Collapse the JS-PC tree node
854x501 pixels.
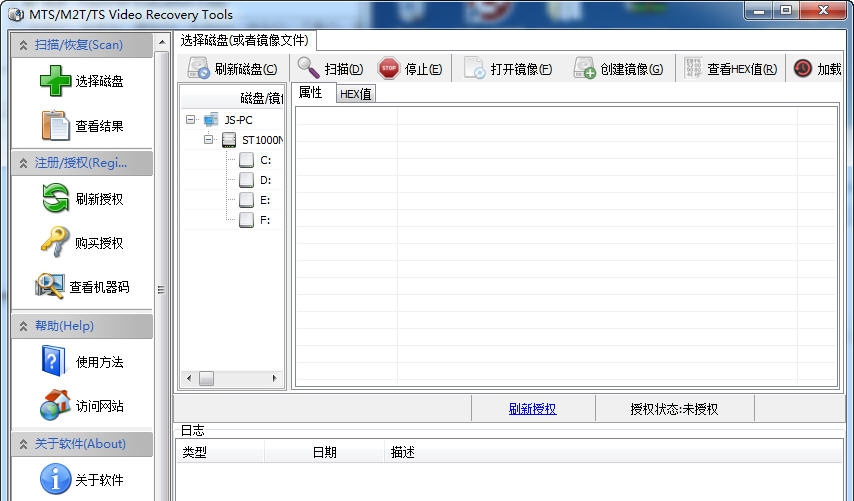click(x=191, y=119)
